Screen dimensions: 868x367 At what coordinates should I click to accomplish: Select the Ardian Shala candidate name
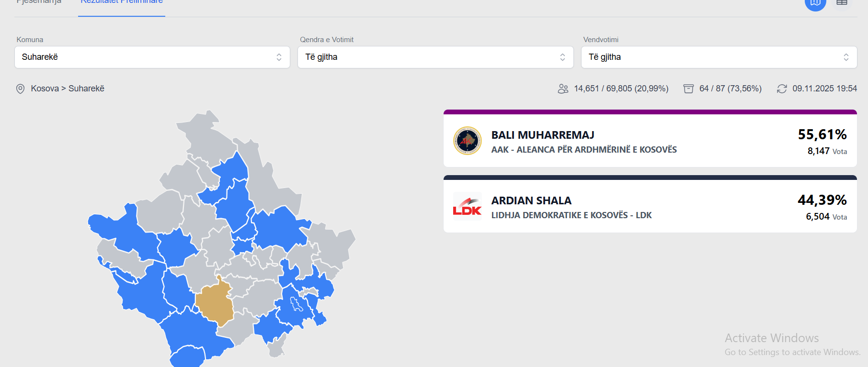pos(531,200)
